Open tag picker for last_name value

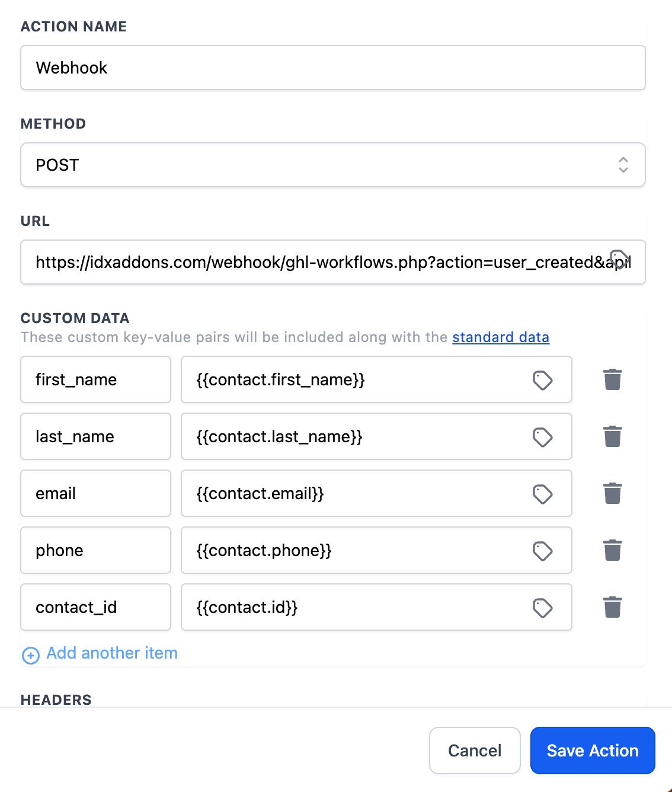click(542, 437)
